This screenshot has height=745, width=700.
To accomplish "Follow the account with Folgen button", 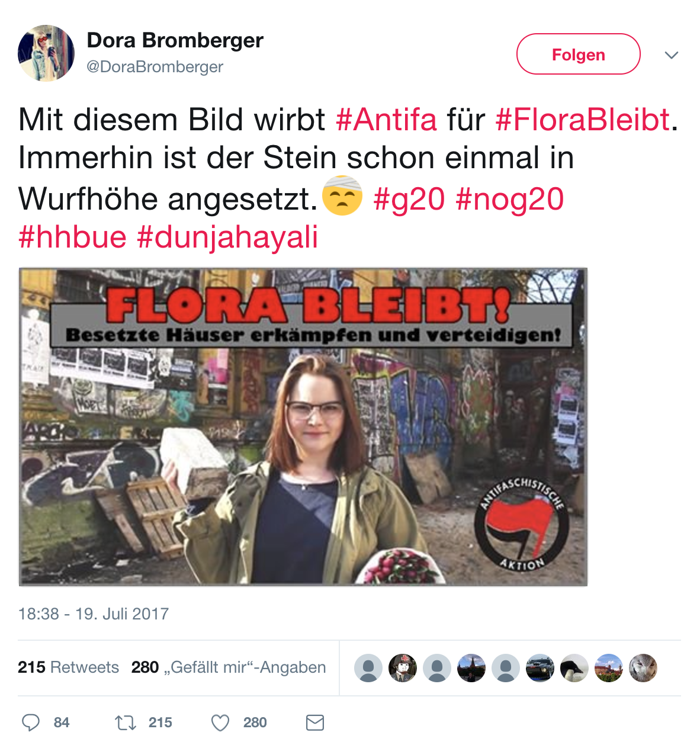I will pyautogui.click(x=579, y=54).
